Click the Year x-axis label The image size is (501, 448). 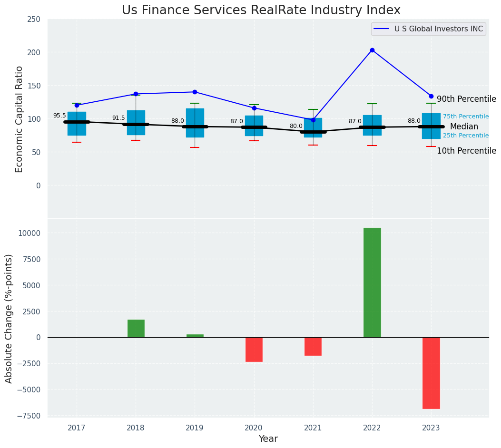pyautogui.click(x=268, y=439)
